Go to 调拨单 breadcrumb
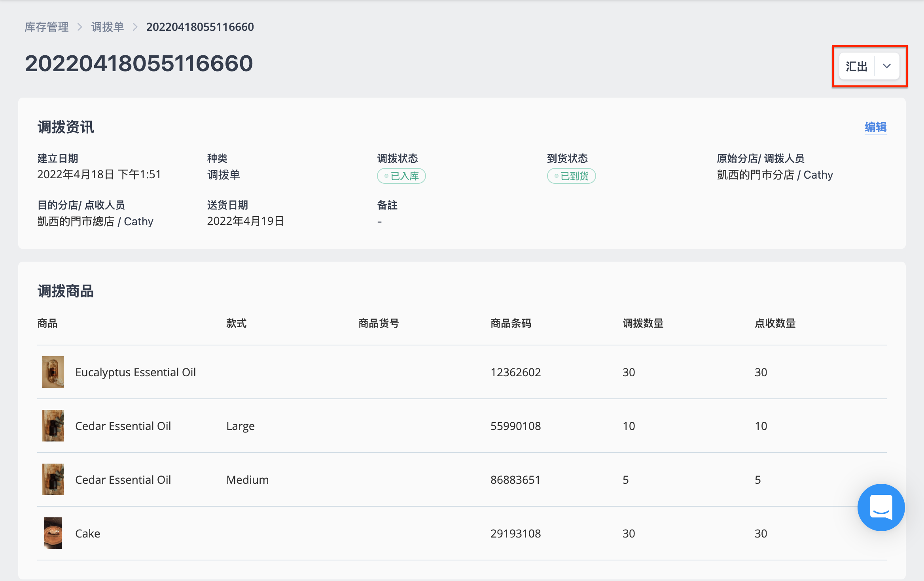This screenshot has height=581, width=924. coord(108,27)
